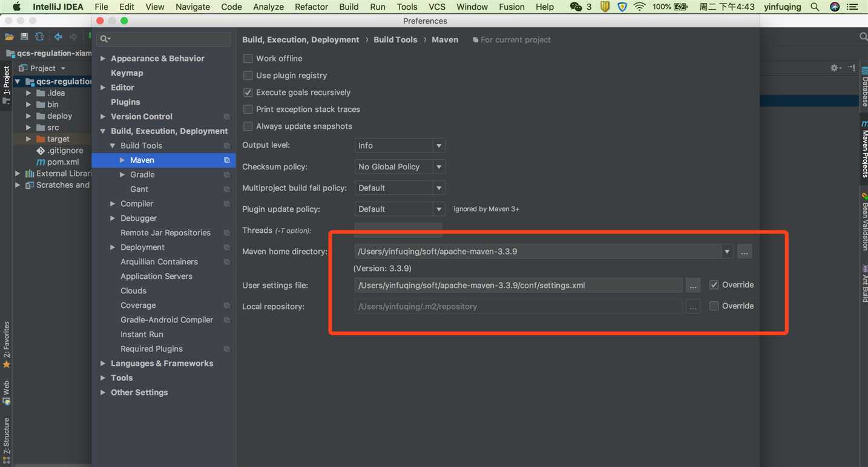The height and width of the screenshot is (467, 868).
Task: Click the project-level icon beside Compiler
Action: click(x=226, y=204)
